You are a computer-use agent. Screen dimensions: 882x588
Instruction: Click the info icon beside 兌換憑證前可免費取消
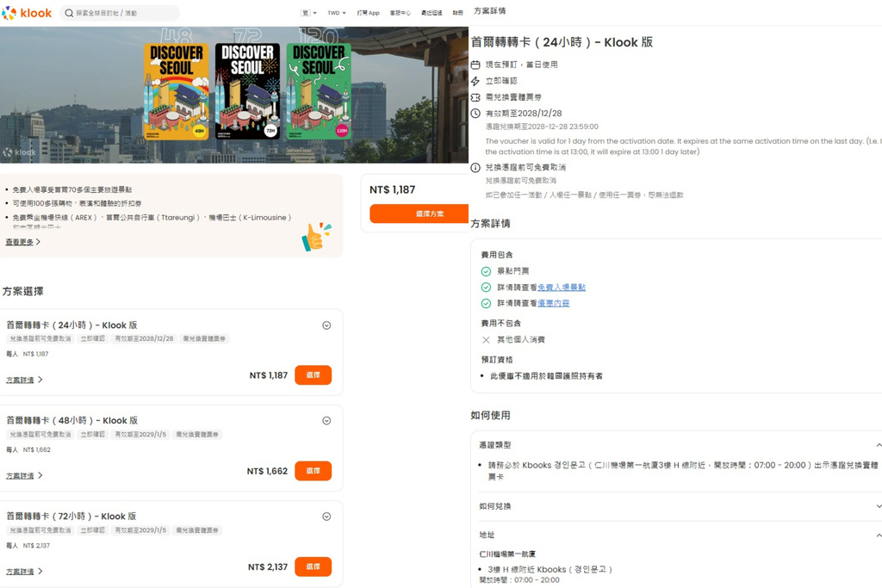pyautogui.click(x=475, y=168)
